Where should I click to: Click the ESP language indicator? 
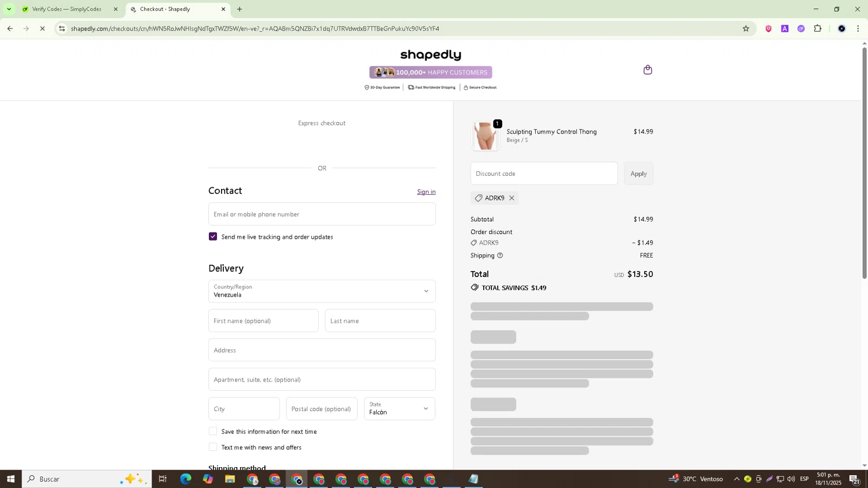pyautogui.click(x=804, y=479)
